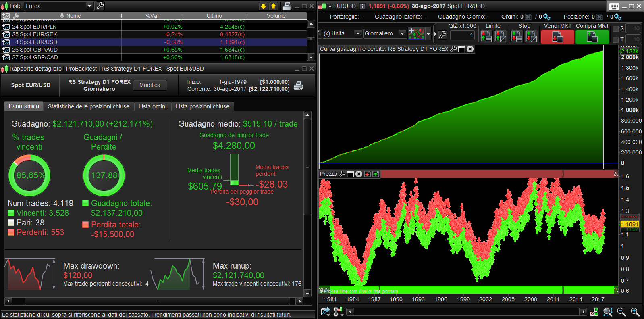Click the Forex list scroll-up arrow

[311, 24]
